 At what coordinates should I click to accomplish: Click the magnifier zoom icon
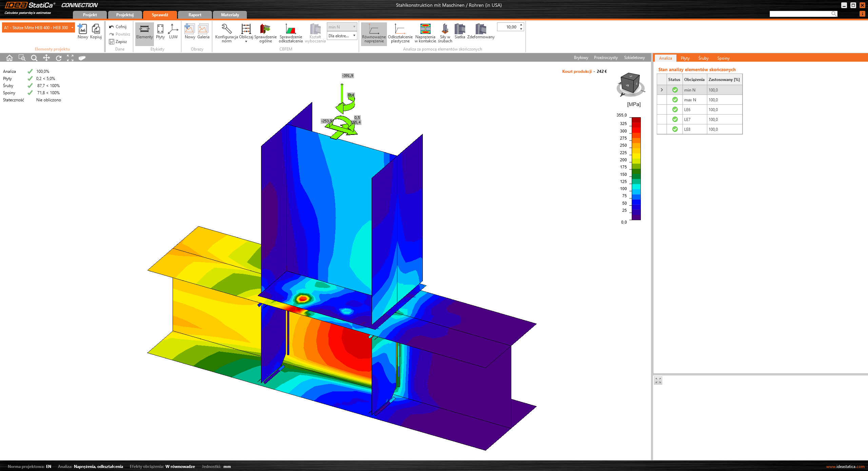pyautogui.click(x=34, y=58)
